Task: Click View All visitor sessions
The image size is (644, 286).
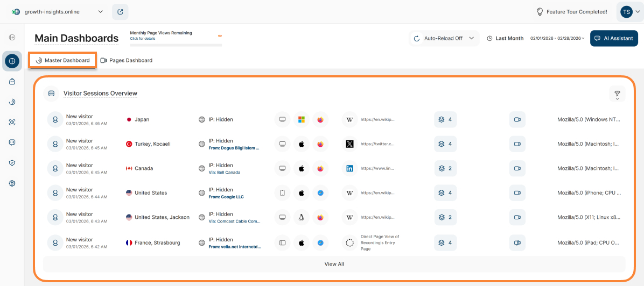Action: (x=334, y=264)
